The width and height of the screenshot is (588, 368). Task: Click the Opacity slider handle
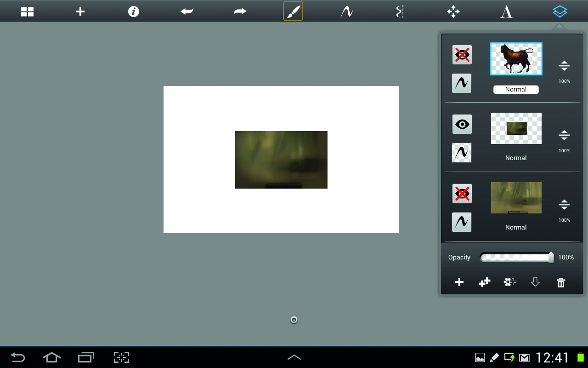[x=551, y=257]
